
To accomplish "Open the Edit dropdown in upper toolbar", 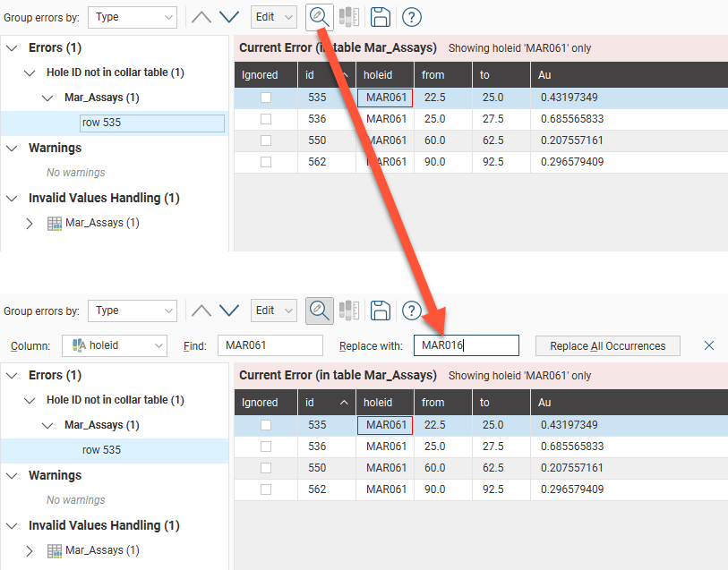I will point(273,17).
